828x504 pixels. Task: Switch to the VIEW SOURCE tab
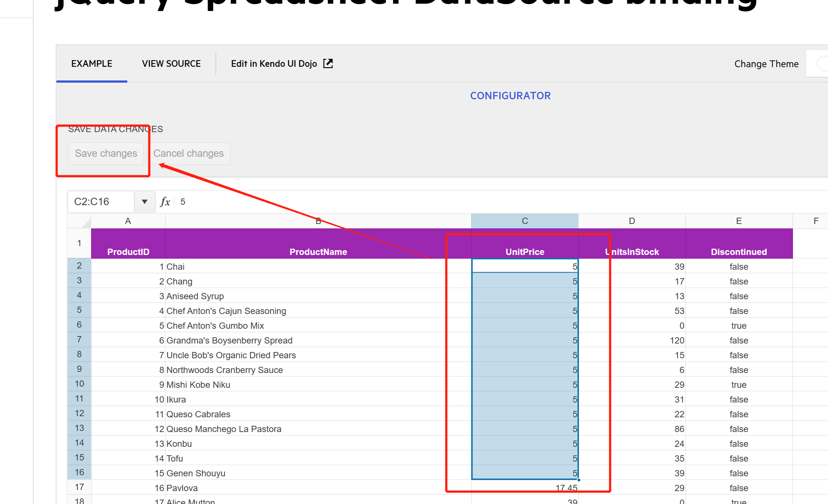(x=171, y=64)
